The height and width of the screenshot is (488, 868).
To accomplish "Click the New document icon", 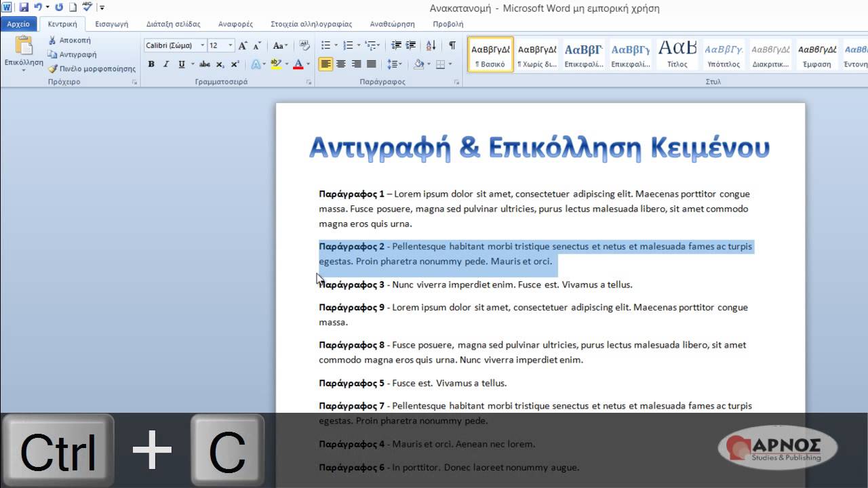I will pyautogui.click(x=73, y=7).
